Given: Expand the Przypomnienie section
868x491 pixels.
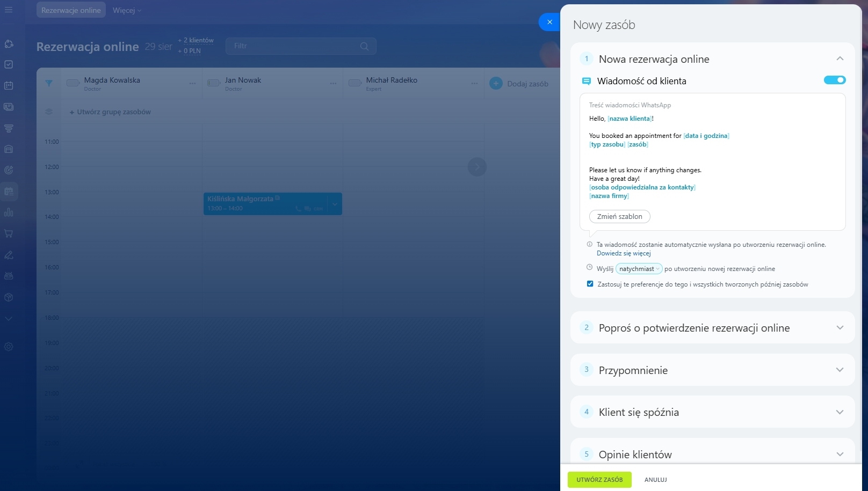Looking at the screenshot, I should coord(840,370).
